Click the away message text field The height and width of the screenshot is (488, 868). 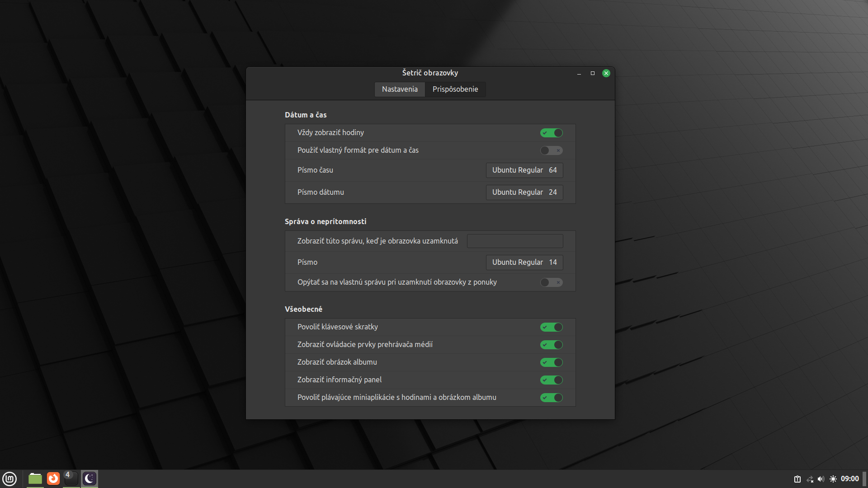(x=514, y=241)
